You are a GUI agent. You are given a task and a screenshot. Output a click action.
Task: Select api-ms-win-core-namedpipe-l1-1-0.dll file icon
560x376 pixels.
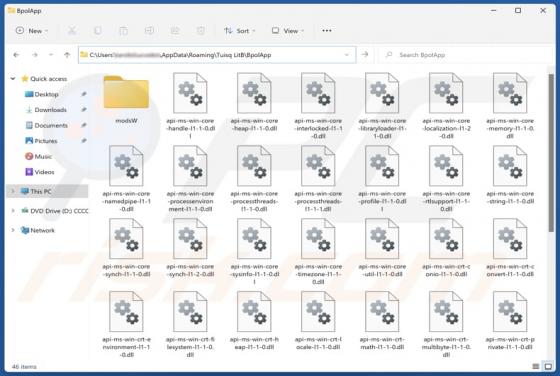pos(126,166)
